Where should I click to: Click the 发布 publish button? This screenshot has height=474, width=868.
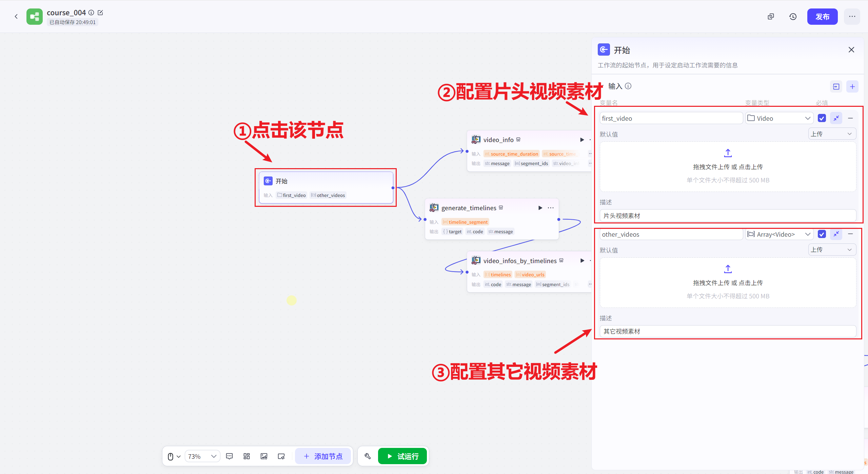(x=823, y=16)
